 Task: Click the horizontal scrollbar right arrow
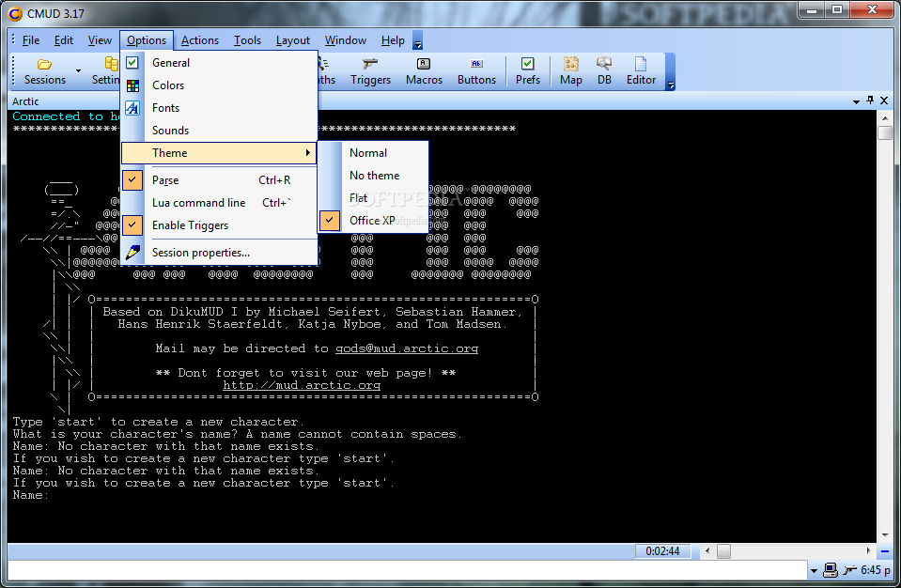pos(868,551)
